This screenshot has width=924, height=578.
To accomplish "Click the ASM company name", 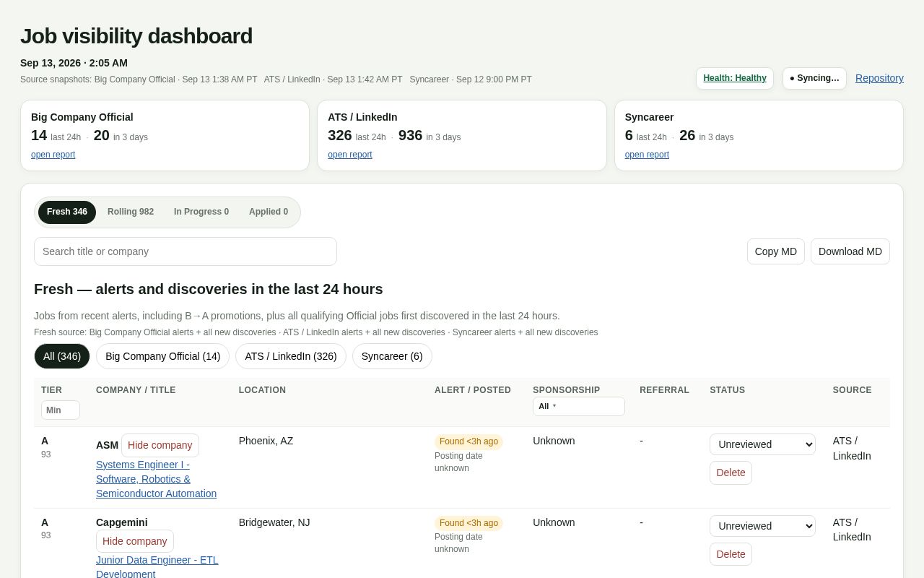I will coord(107,445).
